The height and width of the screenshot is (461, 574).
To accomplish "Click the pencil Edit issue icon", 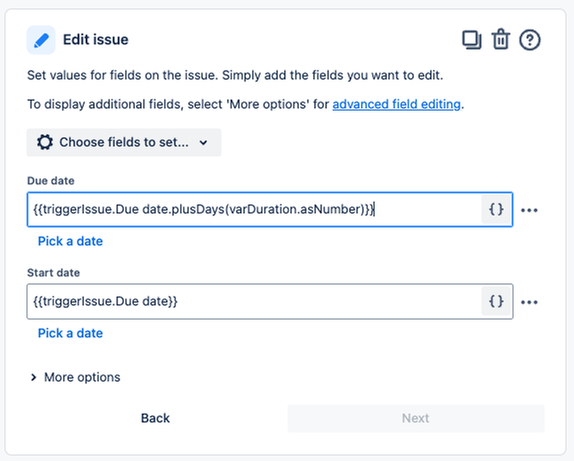I will [x=41, y=40].
